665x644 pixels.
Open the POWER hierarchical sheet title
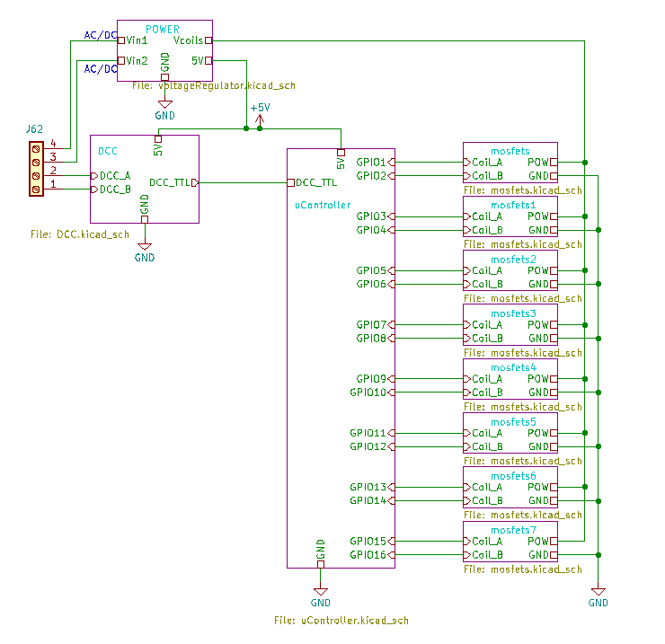(163, 30)
